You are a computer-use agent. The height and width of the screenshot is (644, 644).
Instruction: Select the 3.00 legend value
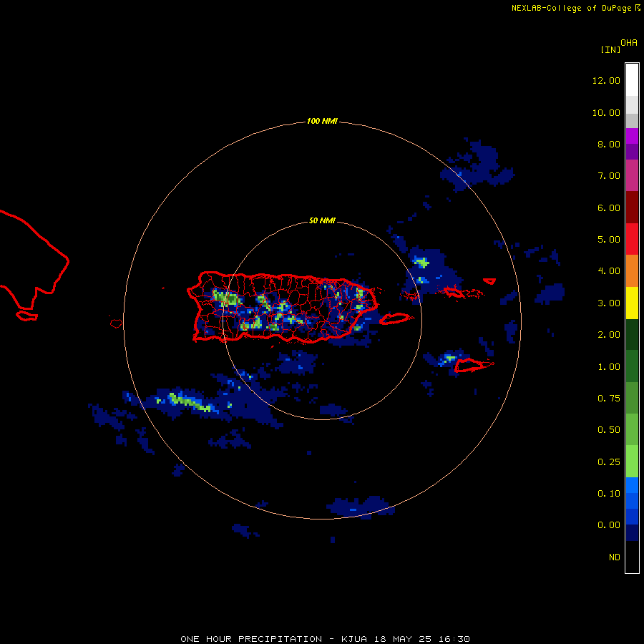[609, 303]
